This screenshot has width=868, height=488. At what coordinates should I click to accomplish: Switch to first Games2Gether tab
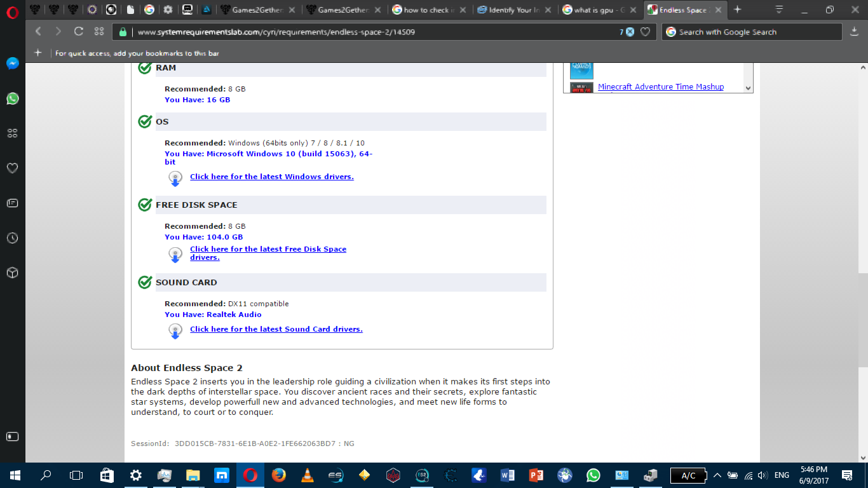point(258,10)
